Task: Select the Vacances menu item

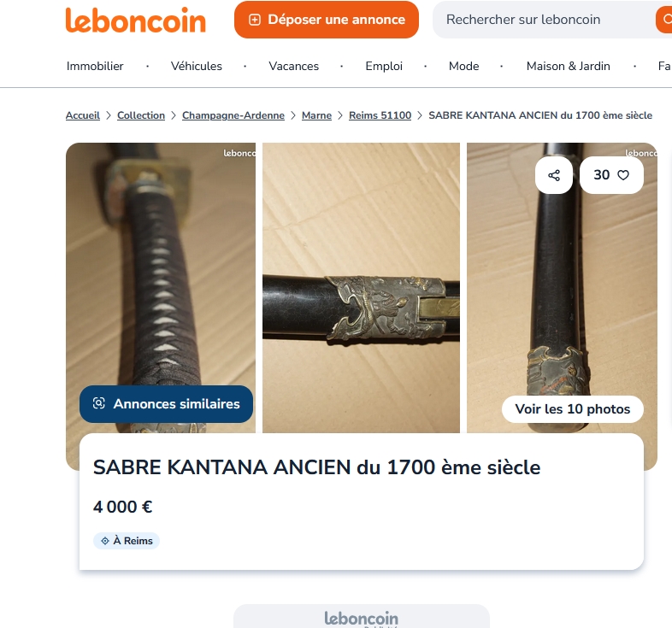Action: (x=293, y=66)
